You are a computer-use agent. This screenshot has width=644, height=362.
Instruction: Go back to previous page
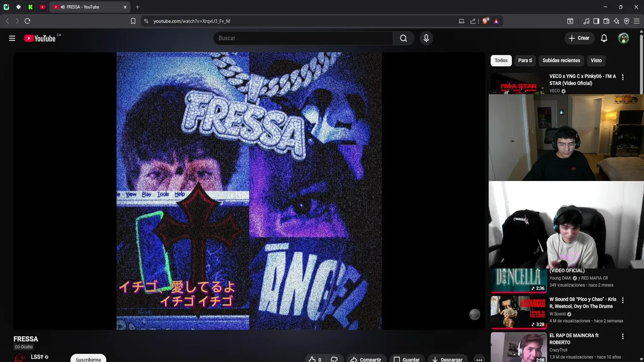pyautogui.click(x=7, y=21)
